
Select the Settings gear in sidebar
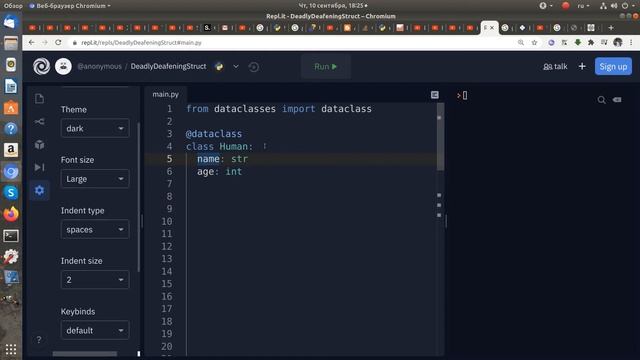(39, 190)
